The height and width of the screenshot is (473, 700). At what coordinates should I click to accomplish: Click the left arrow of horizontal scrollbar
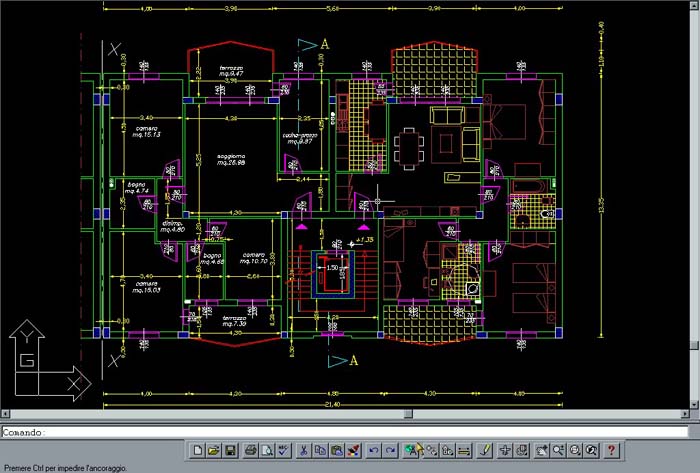coord(5,413)
